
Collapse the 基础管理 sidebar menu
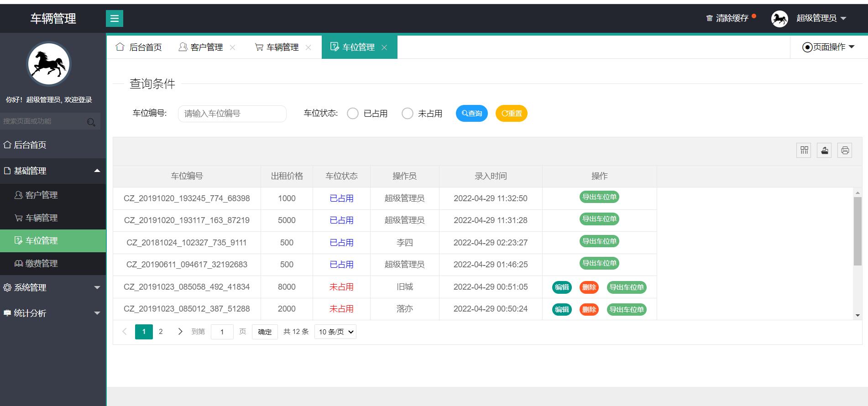point(53,171)
